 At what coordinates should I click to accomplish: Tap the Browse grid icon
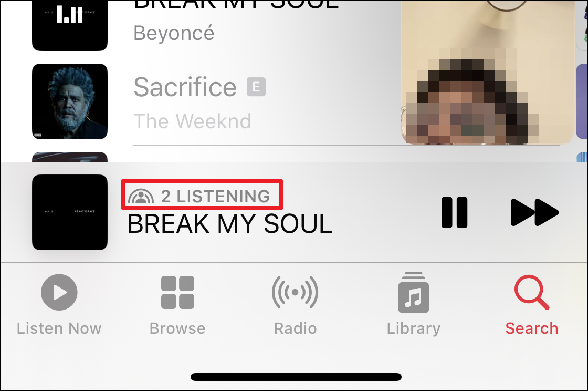(178, 292)
